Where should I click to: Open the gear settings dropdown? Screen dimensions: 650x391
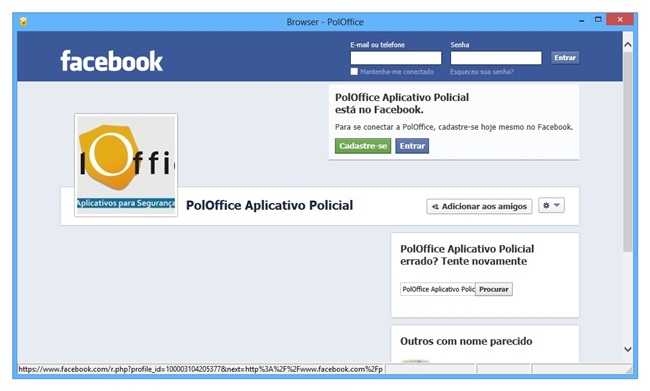551,205
